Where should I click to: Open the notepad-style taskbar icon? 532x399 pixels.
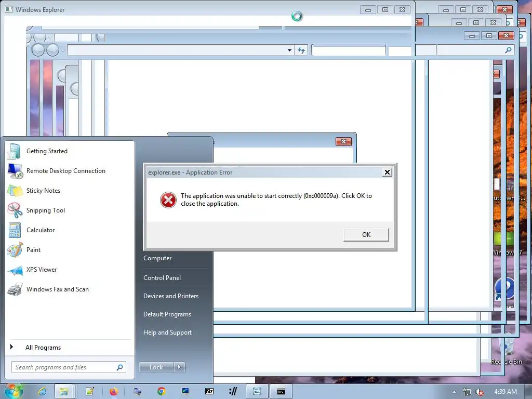89,392
